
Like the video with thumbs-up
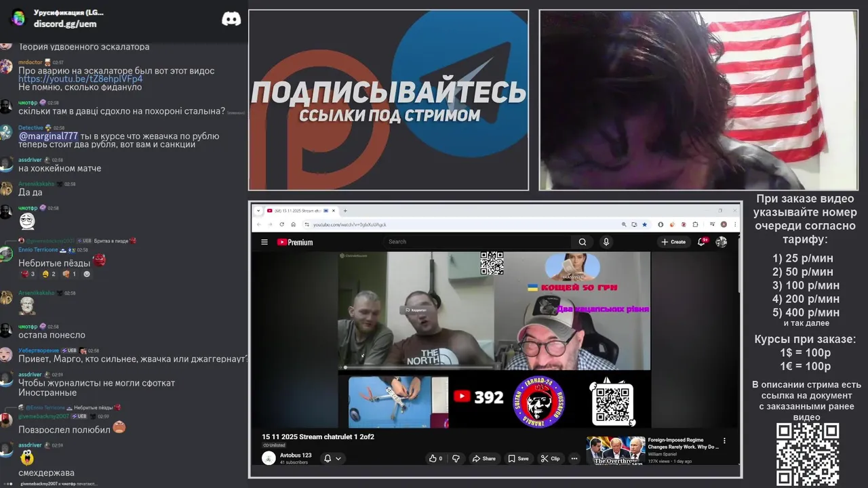coord(435,459)
